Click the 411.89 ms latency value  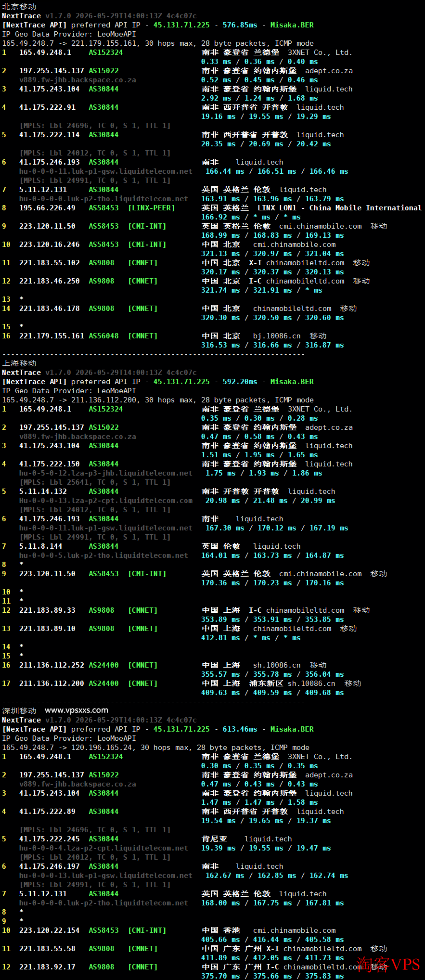(220, 958)
